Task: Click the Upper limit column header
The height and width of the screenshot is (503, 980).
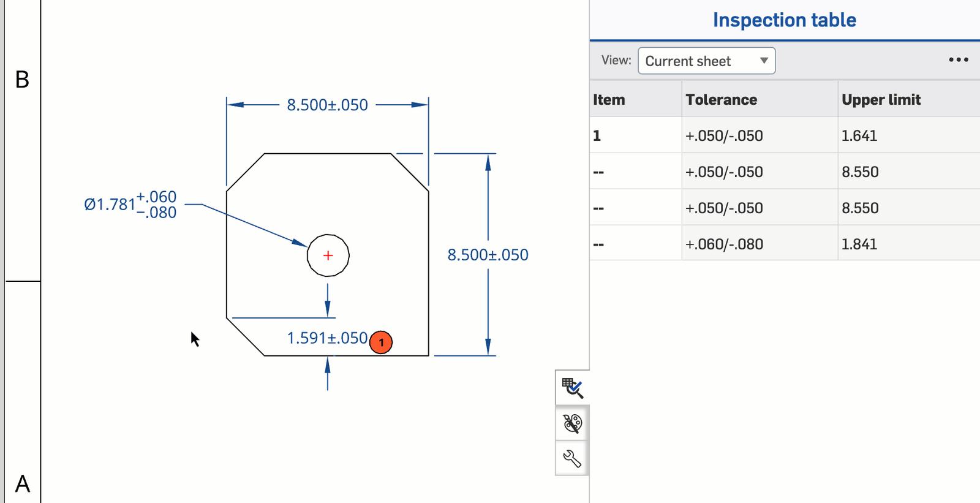Action: point(881,100)
